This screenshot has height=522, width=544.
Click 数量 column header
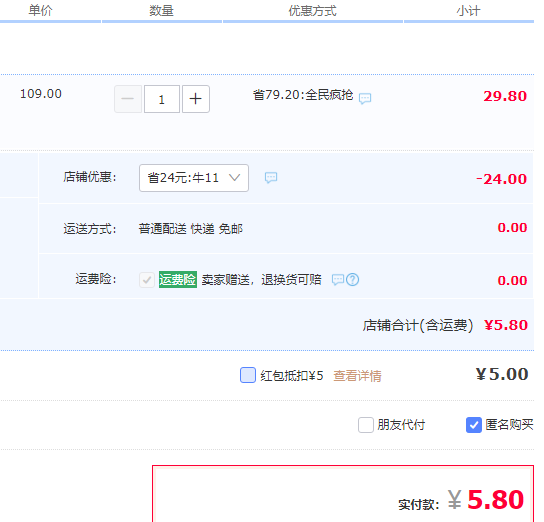[x=161, y=10]
